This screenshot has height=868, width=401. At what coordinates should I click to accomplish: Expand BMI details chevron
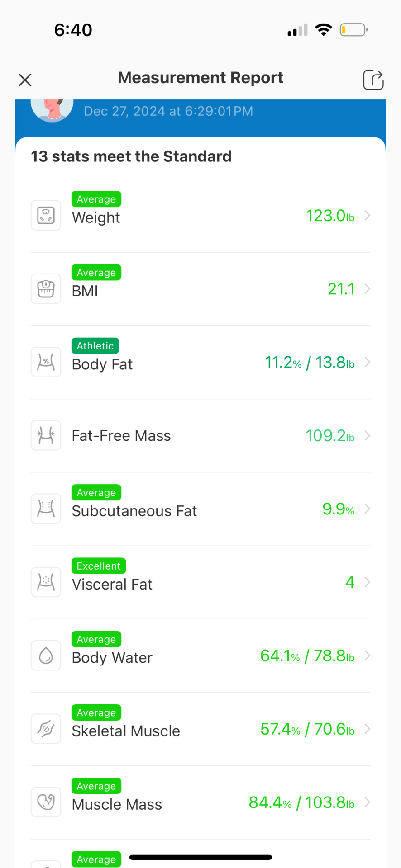coord(368,289)
